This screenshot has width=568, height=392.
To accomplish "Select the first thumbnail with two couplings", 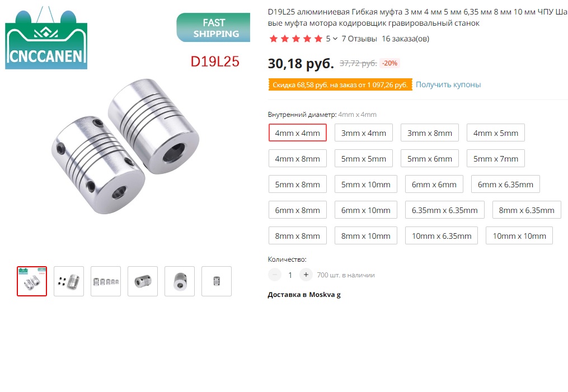I will pos(32,281).
